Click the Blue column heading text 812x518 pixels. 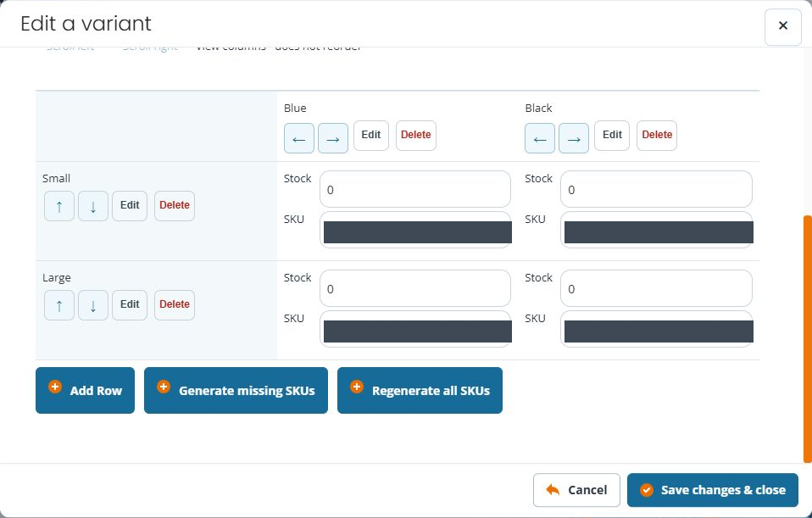[295, 109]
